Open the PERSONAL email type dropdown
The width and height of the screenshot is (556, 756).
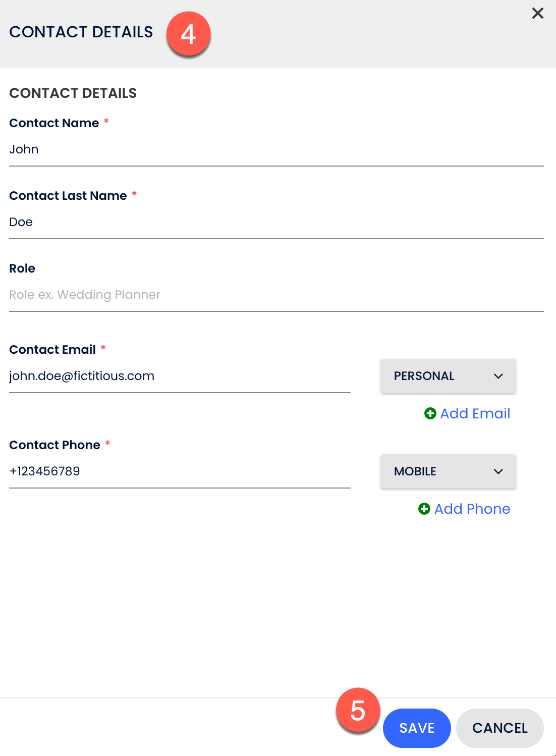click(x=448, y=376)
